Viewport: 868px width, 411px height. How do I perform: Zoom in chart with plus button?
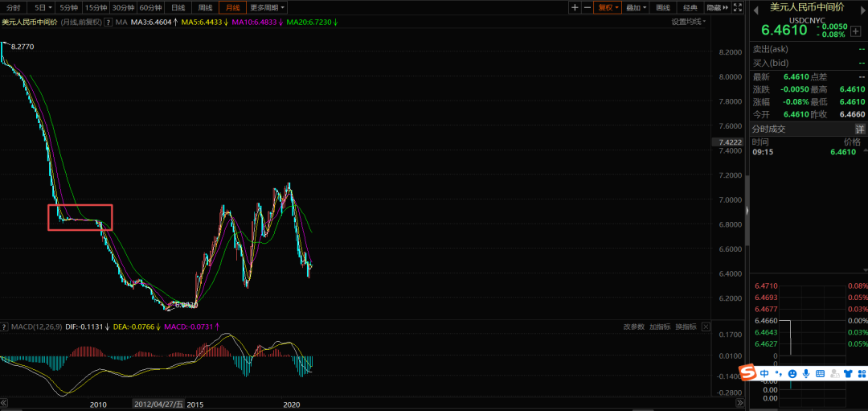575,7
